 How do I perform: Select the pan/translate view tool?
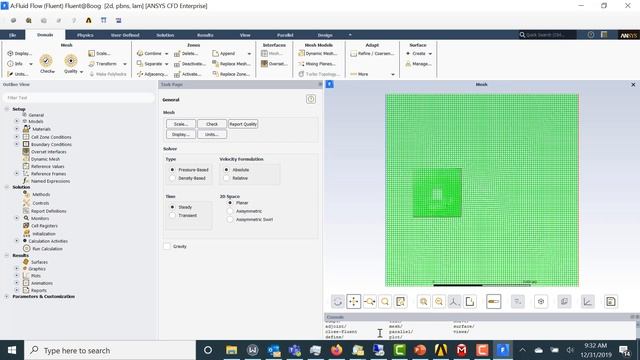(353, 302)
